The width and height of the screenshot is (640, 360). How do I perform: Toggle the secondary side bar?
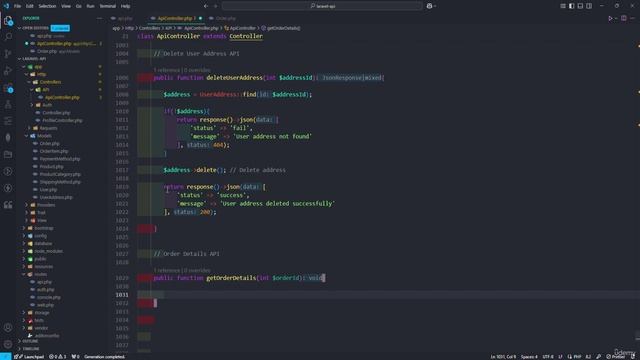pos(589,6)
